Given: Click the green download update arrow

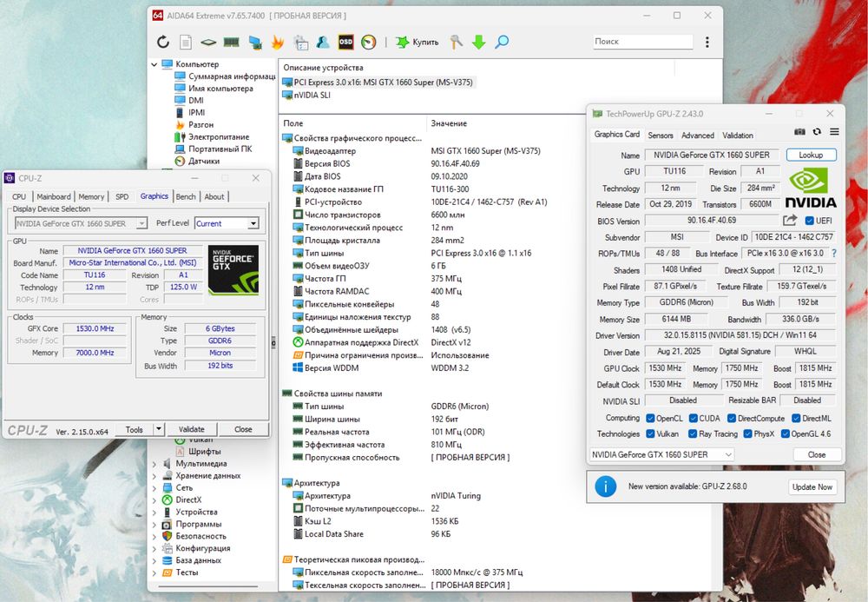Looking at the screenshot, I should coord(478,42).
